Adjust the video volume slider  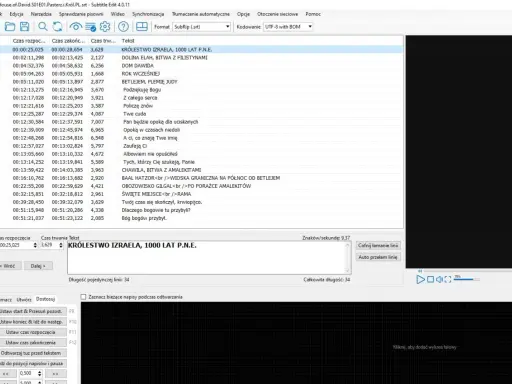click(467, 279)
